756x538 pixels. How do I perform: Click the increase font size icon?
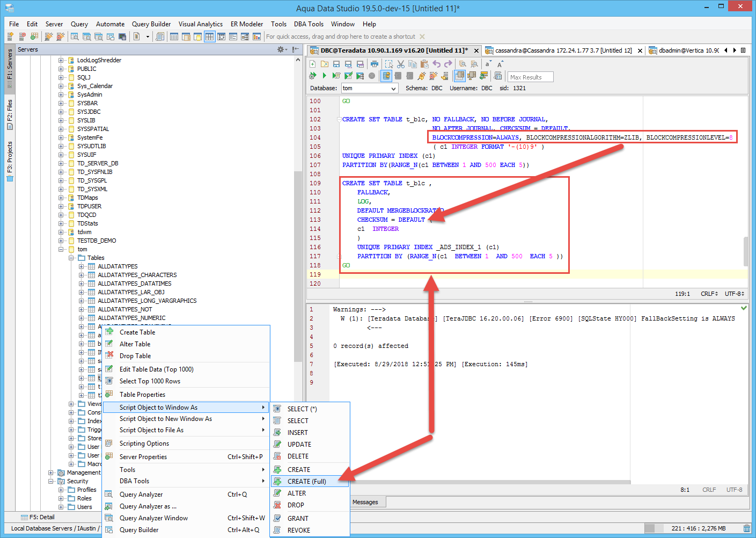click(500, 64)
